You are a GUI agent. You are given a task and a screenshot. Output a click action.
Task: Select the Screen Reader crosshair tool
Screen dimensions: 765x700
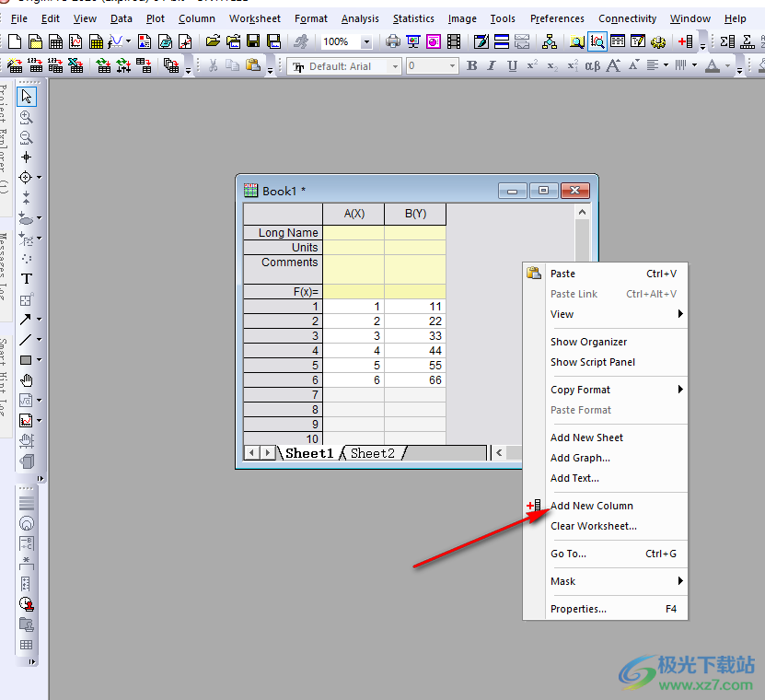pos(27,157)
